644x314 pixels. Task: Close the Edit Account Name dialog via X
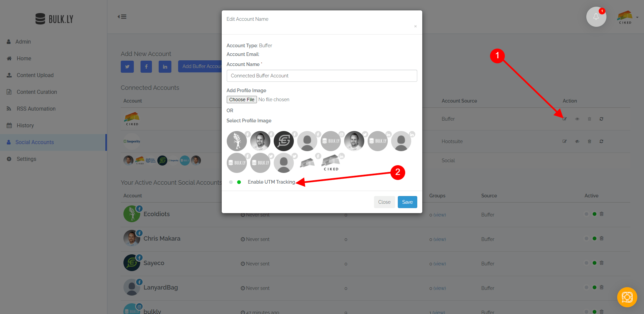415,26
